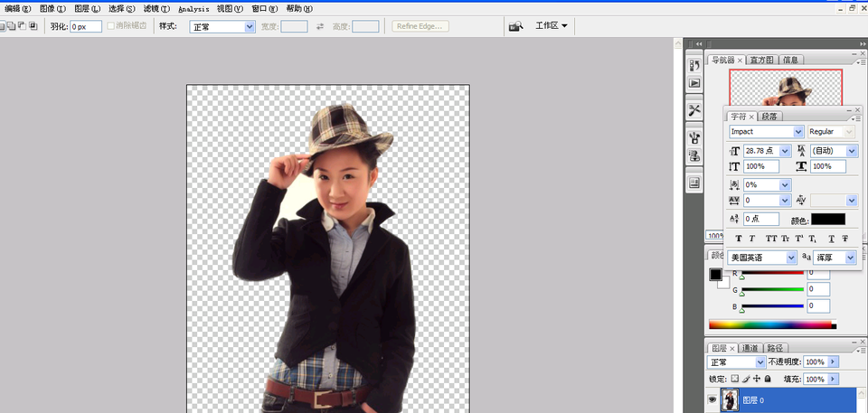Open the kerning 0% dropdown

[x=785, y=185]
